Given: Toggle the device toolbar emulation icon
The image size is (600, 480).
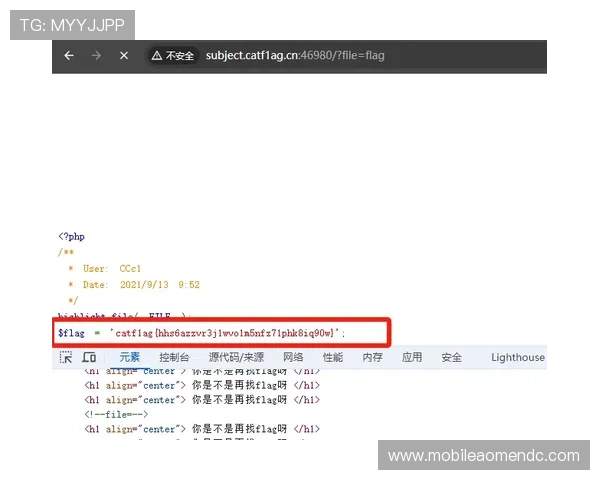Looking at the screenshot, I should 89,357.
